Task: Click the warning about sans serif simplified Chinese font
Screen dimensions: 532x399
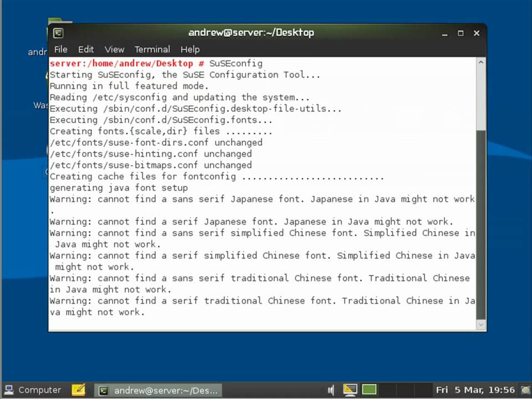Action: coord(262,238)
